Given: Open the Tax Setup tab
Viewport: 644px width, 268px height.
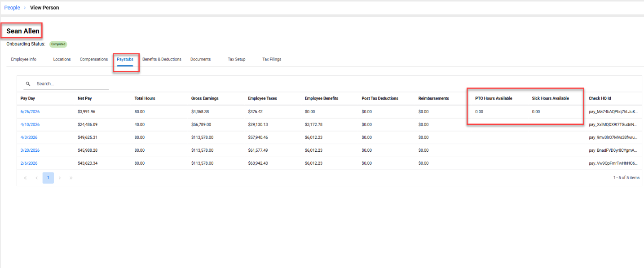Looking at the screenshot, I should tap(237, 59).
